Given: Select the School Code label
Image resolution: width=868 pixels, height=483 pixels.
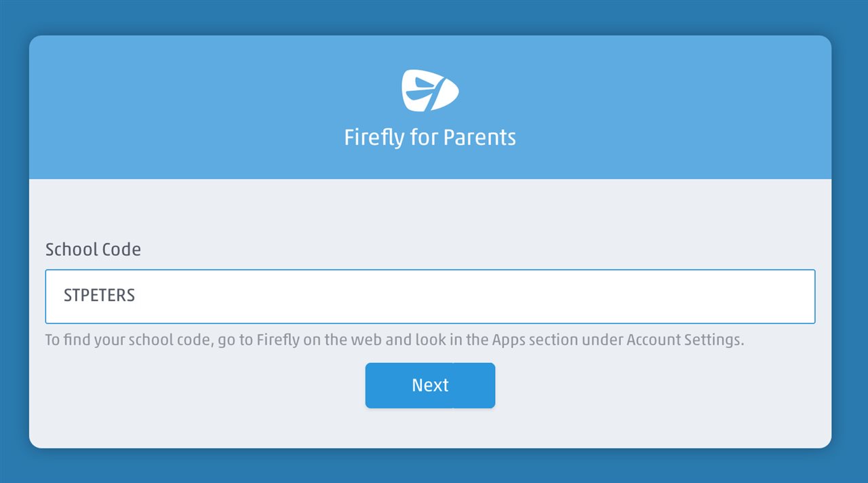Looking at the screenshot, I should [x=93, y=249].
